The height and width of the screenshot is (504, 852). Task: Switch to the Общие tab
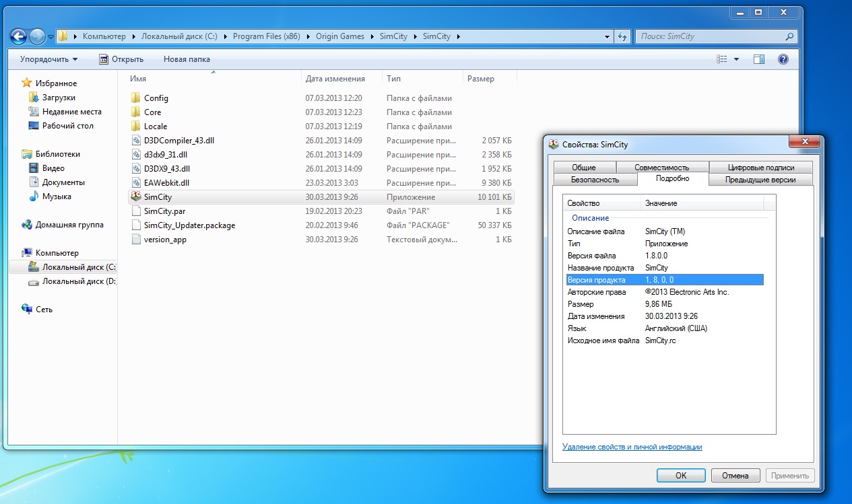point(584,168)
